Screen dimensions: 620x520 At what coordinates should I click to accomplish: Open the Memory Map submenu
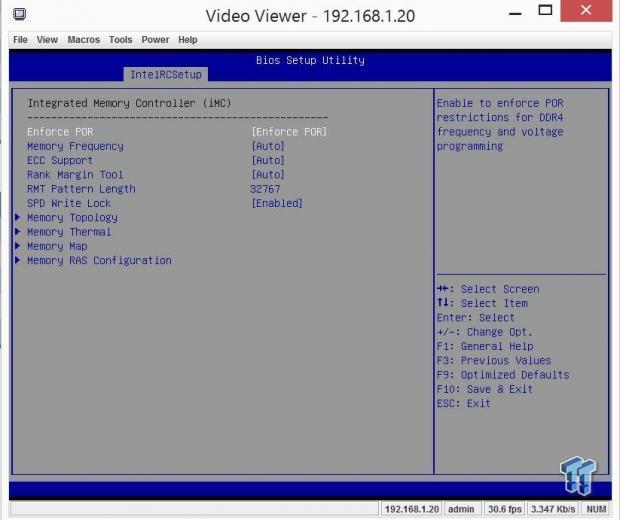click(57, 246)
